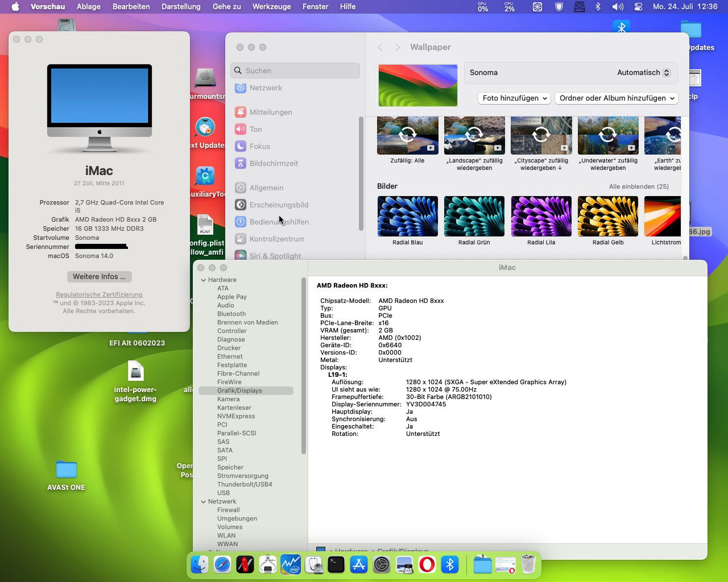Collapse Netzwerk tree section in System Information

pyautogui.click(x=203, y=501)
